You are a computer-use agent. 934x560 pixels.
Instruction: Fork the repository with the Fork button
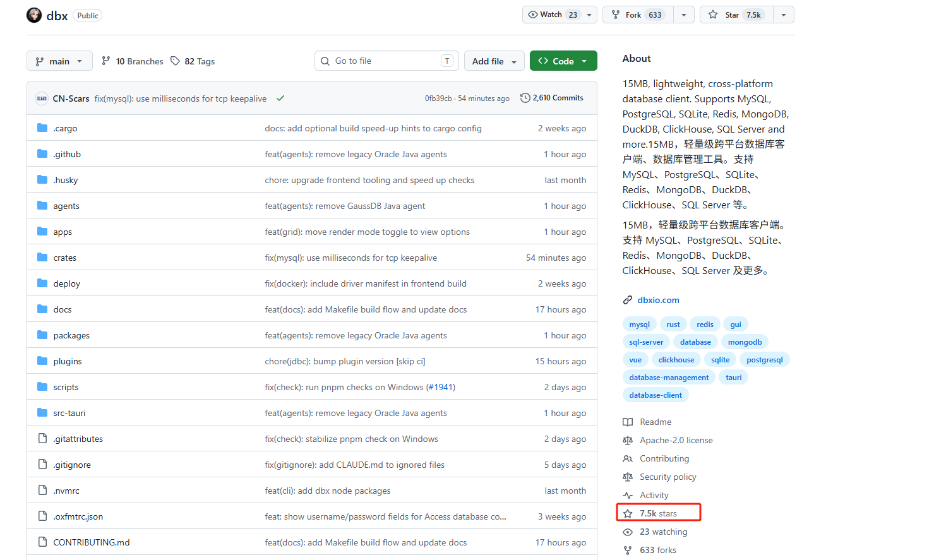(x=638, y=15)
